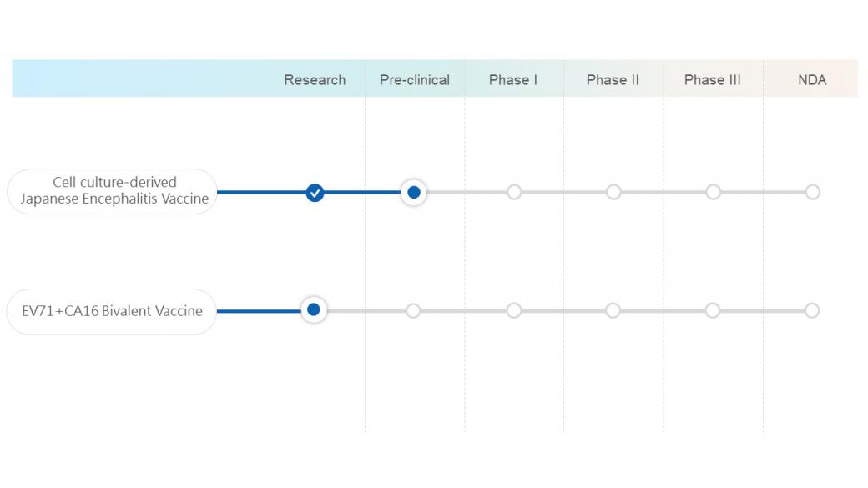The width and height of the screenshot is (868, 488).
Task: Click the NDA circle on Japanese Encephalitis row
Action: tap(813, 192)
